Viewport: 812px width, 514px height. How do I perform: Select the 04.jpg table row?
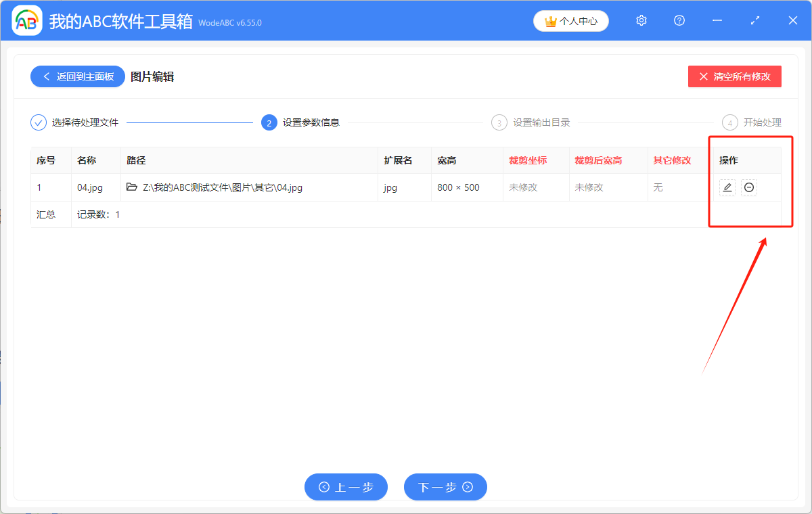point(271,187)
